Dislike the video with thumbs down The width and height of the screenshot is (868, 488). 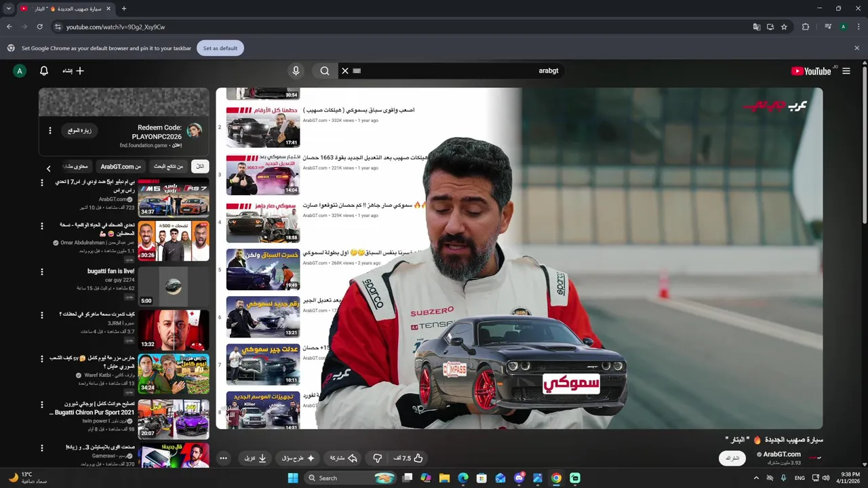[x=378, y=458]
